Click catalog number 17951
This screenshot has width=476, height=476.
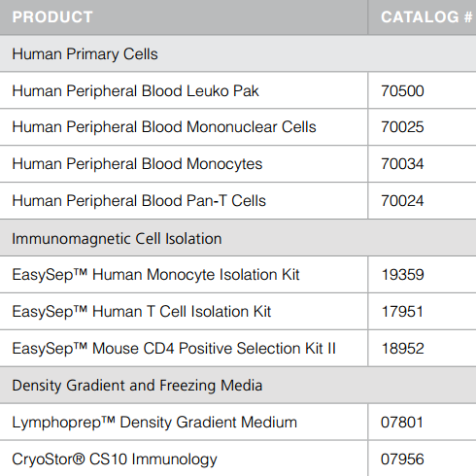(402, 312)
